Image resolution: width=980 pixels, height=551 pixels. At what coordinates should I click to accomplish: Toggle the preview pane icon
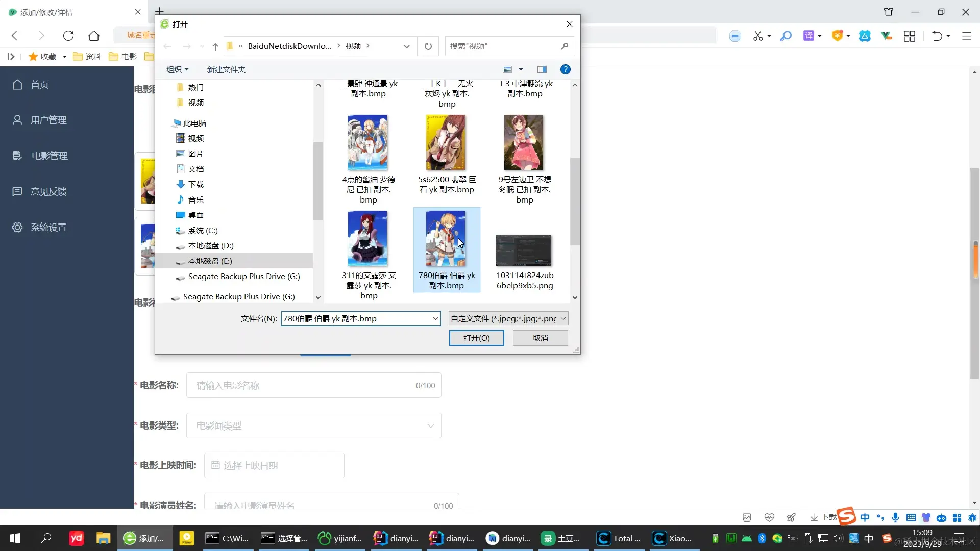(x=542, y=69)
